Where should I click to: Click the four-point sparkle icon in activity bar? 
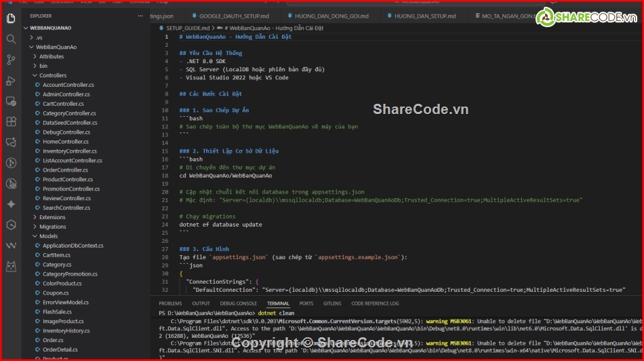11,204
